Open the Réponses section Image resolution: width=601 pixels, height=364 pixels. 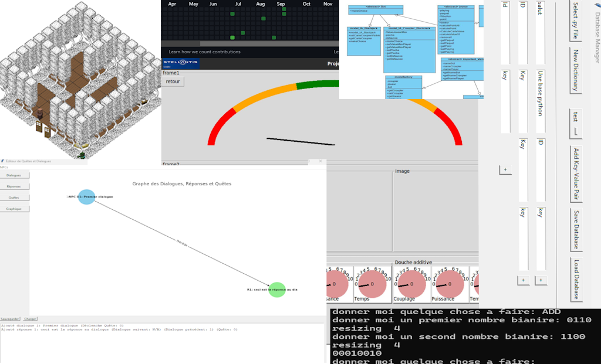14,186
